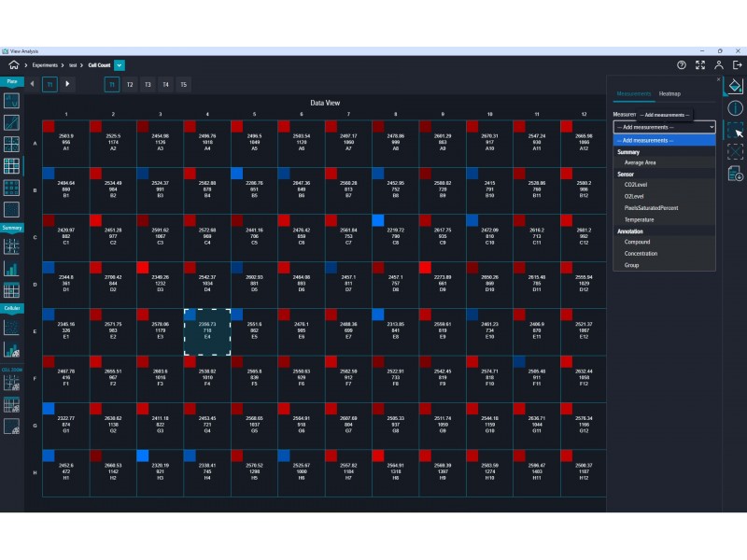
Task: Select well H12 in the plate
Action: coord(583,473)
